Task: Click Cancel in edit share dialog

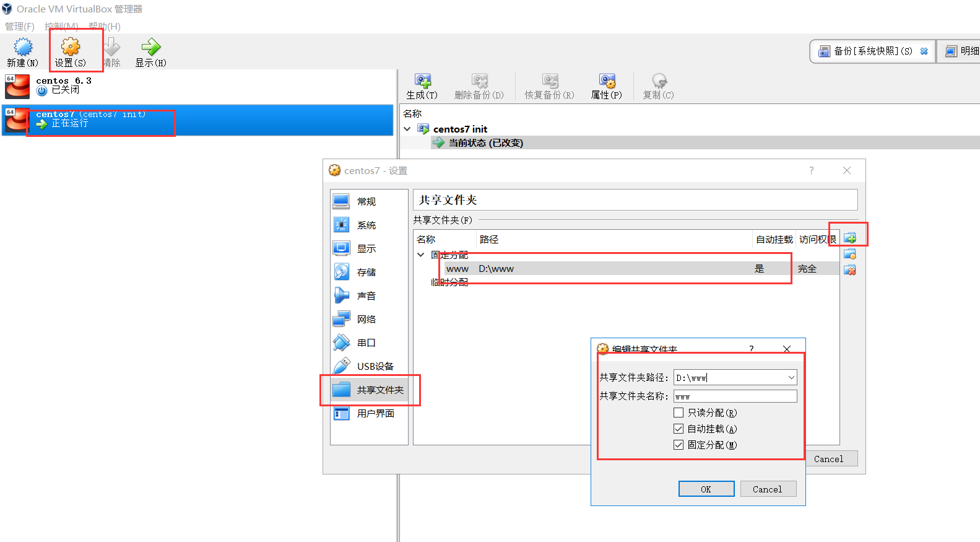Action: (768, 489)
